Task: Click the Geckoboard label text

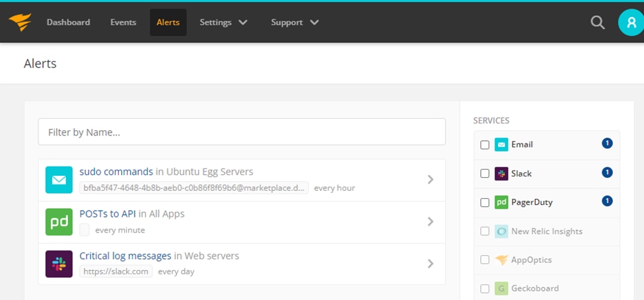Action: pos(535,289)
